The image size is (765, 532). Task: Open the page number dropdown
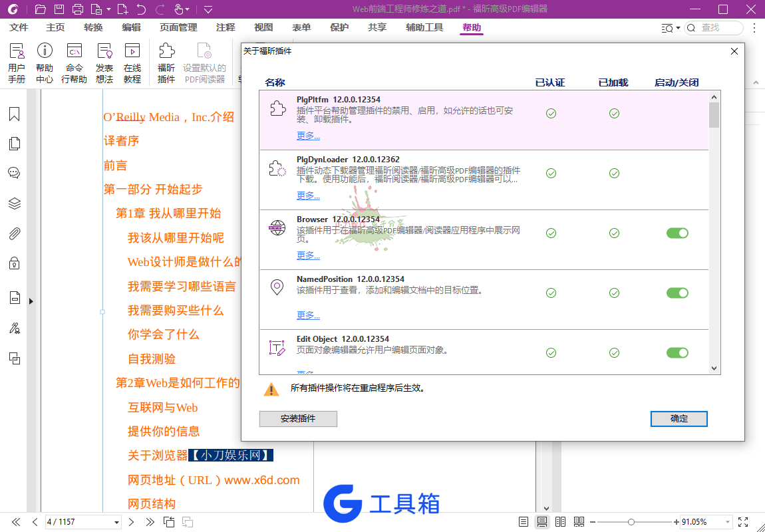[x=116, y=522]
